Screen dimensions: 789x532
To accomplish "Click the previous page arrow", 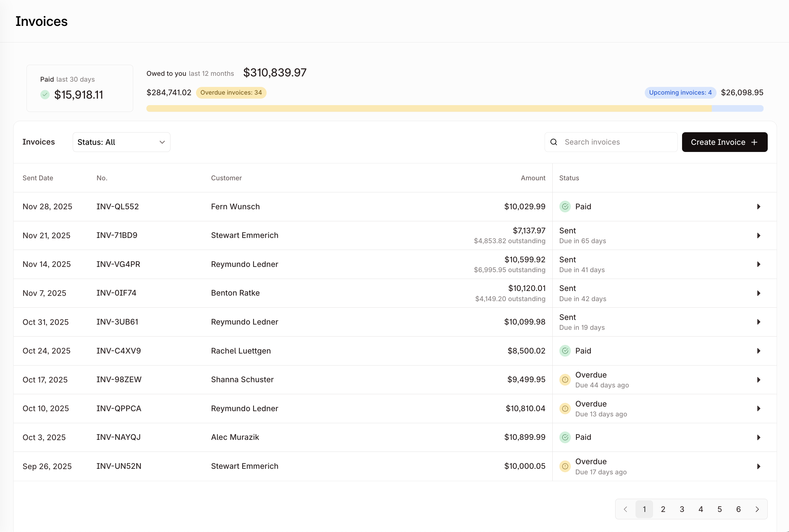I will [625, 509].
